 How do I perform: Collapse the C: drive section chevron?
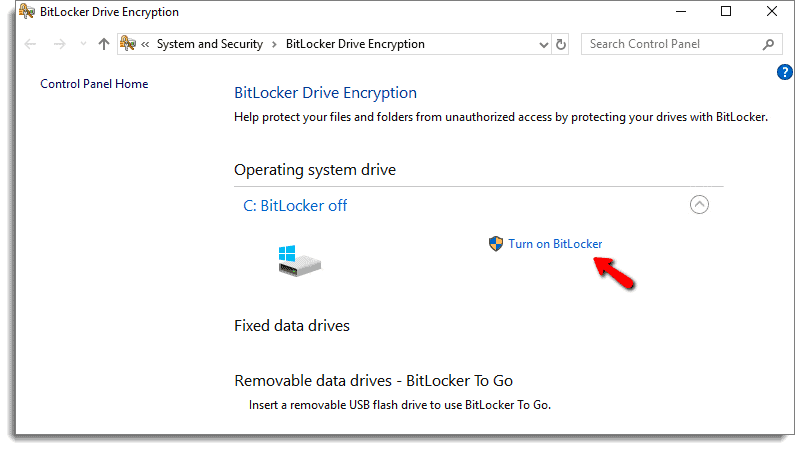[x=699, y=205]
